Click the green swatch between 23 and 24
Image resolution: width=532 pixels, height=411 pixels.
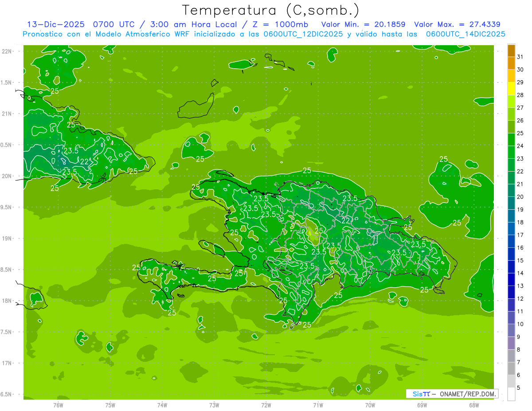(511, 152)
